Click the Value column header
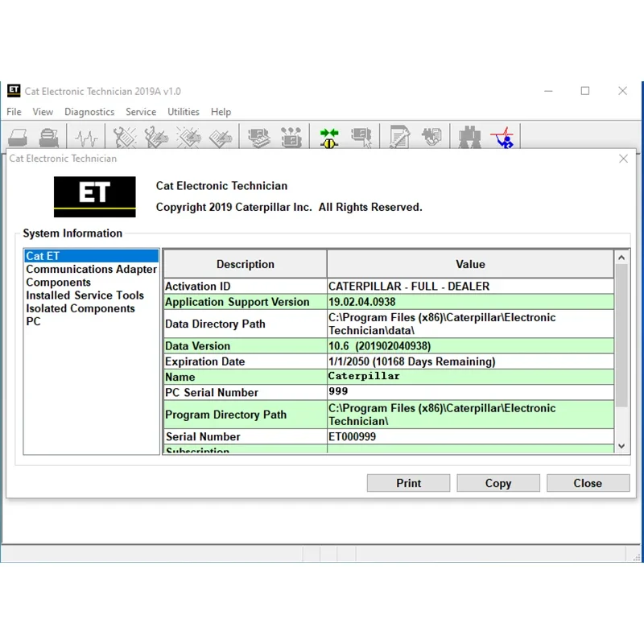644x644 pixels. click(470, 264)
